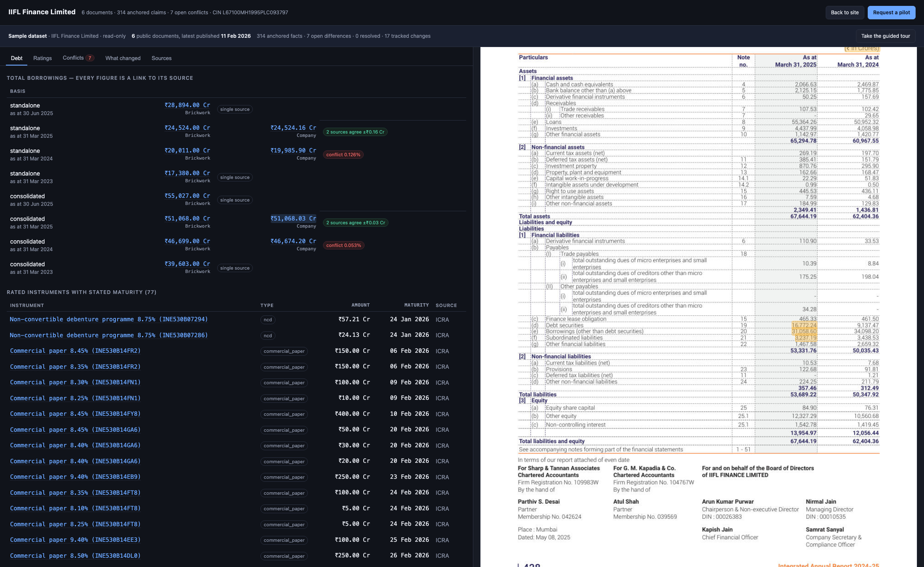This screenshot has width=924, height=567.
Task: Open Company figure ₹46,674.20 Cr
Action: (x=293, y=241)
